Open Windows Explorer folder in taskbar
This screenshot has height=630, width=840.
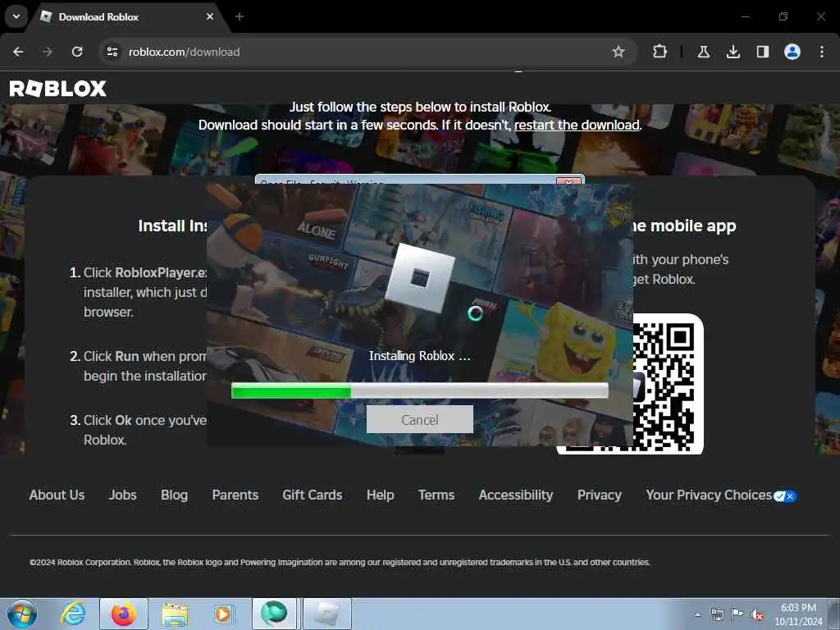175,615
